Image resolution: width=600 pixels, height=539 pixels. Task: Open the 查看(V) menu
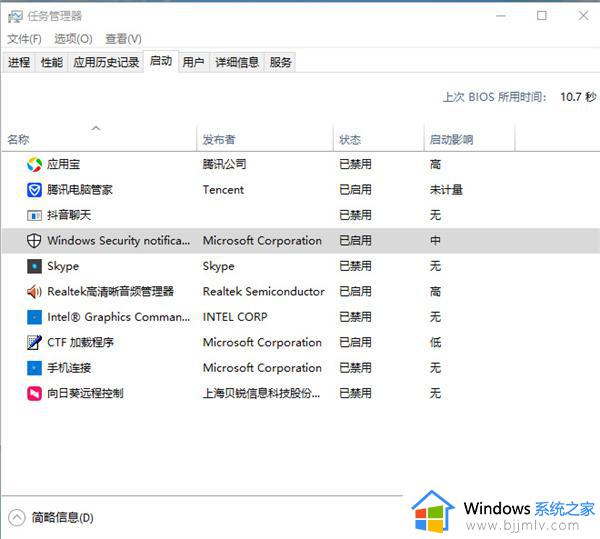pyautogui.click(x=123, y=39)
